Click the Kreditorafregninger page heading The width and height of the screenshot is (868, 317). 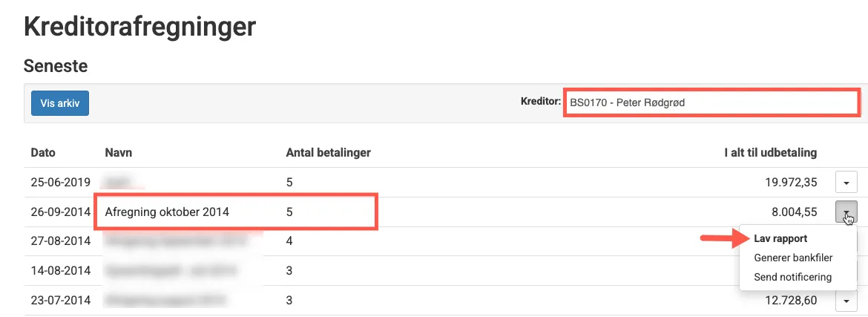(139, 27)
